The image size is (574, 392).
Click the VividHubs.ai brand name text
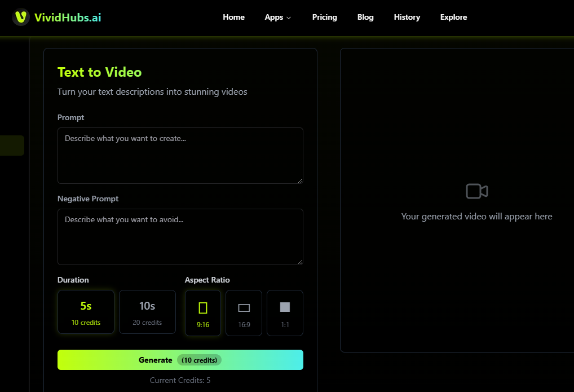[68, 17]
